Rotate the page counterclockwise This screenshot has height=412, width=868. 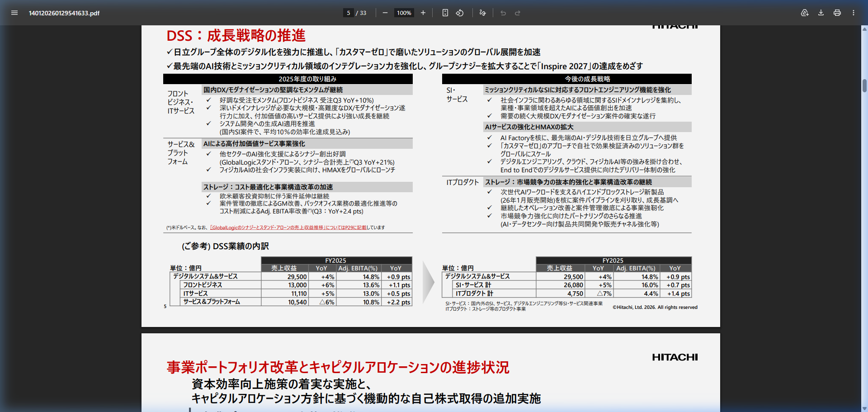460,13
